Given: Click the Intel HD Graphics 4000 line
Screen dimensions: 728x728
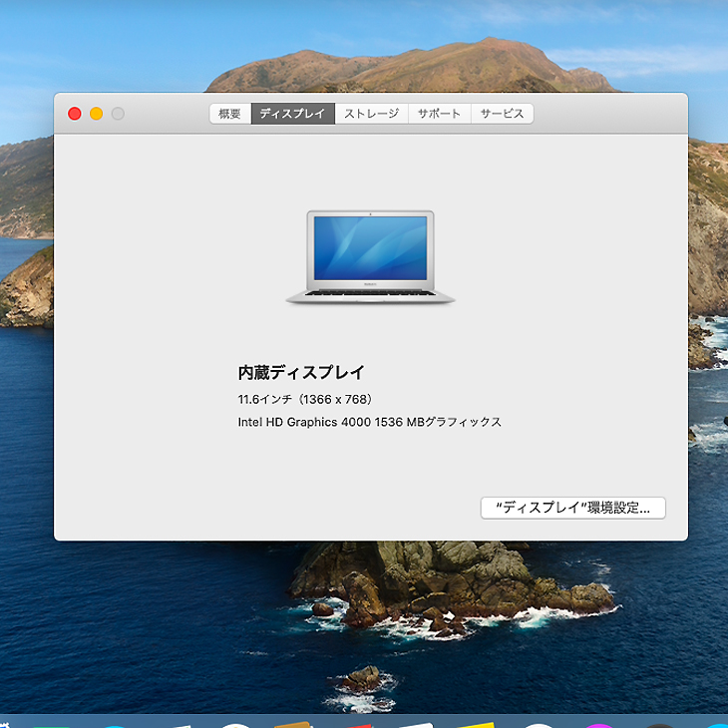Looking at the screenshot, I should (369, 422).
